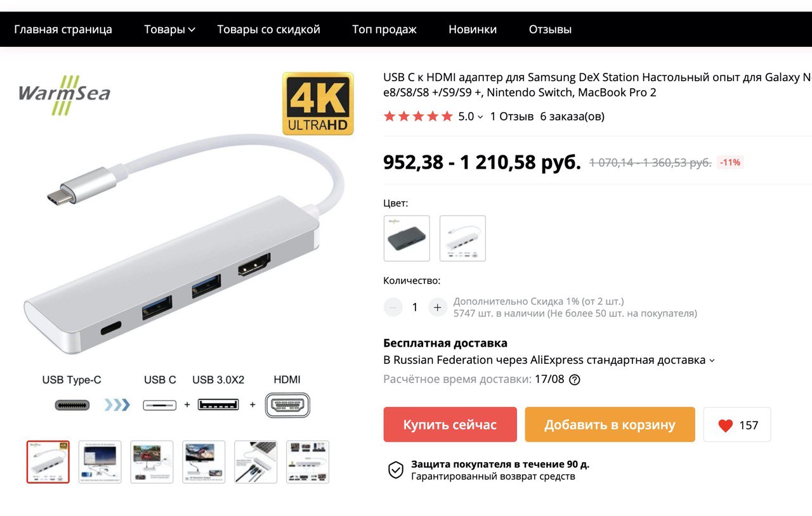Screen dimensions: 812x516
Task: Select the laptop connection thumbnail image
Action: pyautogui.click(x=256, y=462)
